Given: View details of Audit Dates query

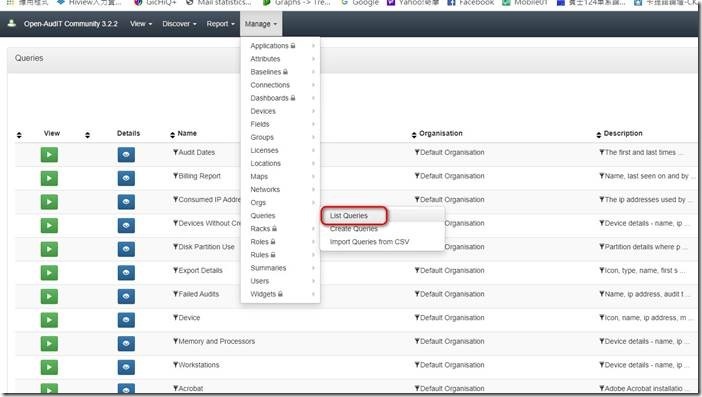Looking at the screenshot, I should tap(126, 154).
